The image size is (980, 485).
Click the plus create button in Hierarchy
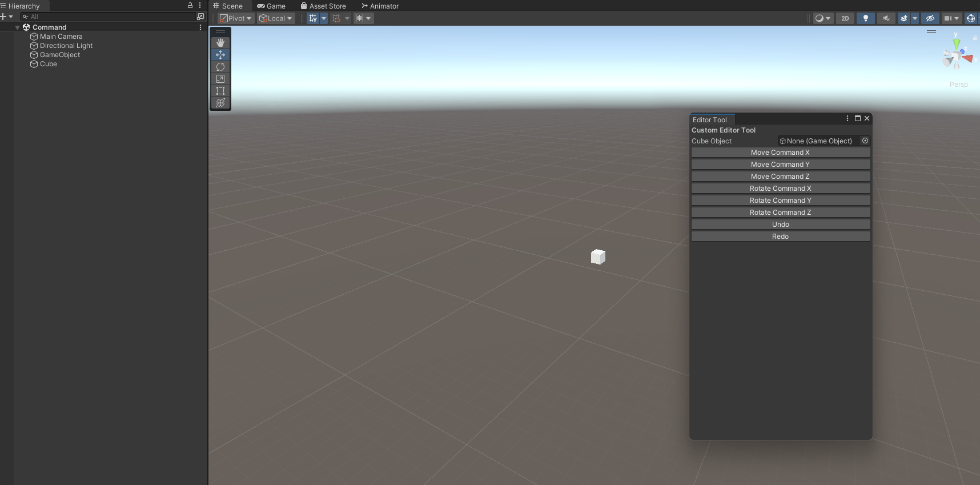(3, 17)
